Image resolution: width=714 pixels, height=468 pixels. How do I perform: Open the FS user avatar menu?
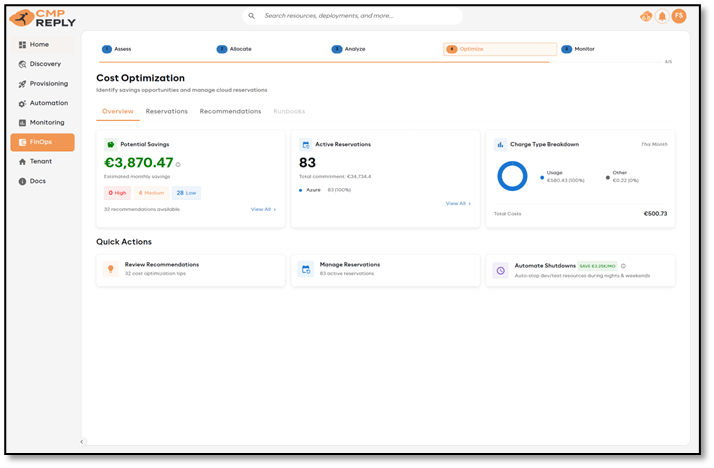[679, 16]
